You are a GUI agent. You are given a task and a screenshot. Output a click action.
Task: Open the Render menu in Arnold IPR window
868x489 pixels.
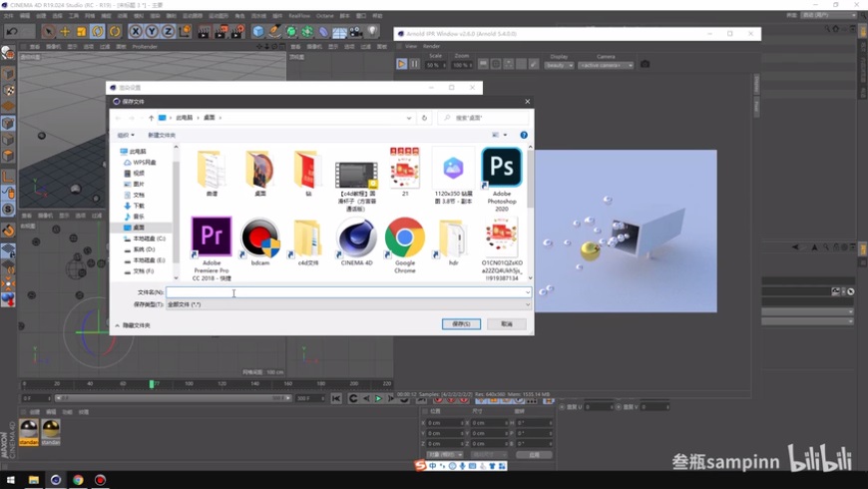pyautogui.click(x=431, y=47)
